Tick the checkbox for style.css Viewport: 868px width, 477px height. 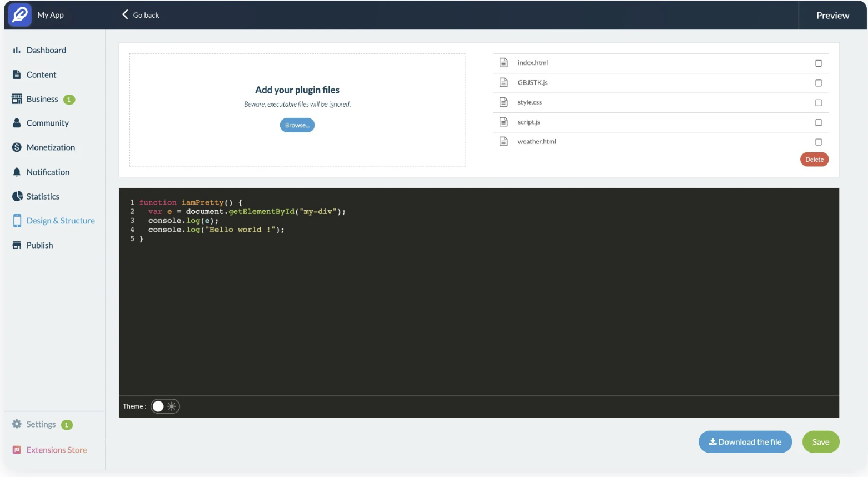(818, 103)
